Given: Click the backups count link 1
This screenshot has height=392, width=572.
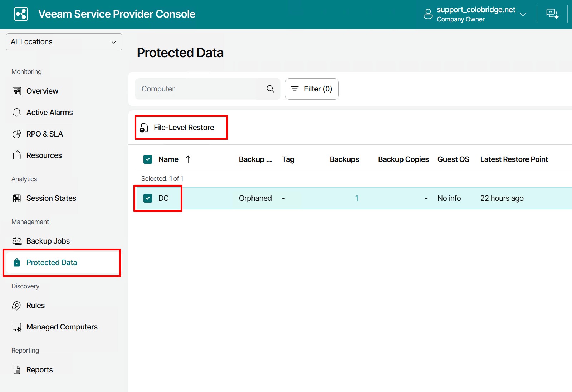Looking at the screenshot, I should (x=356, y=198).
